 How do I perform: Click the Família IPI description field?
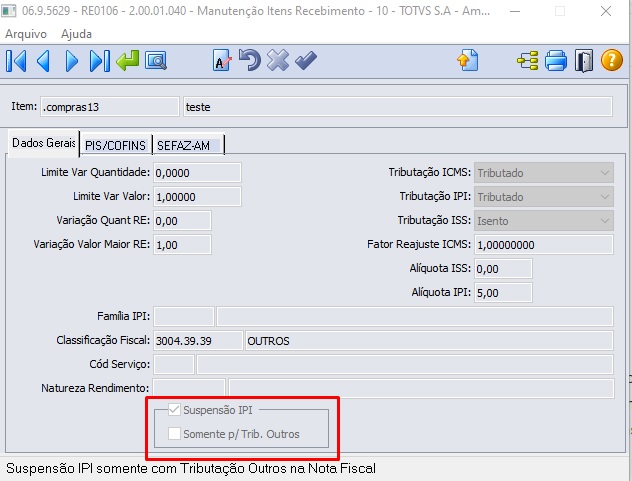click(415, 317)
